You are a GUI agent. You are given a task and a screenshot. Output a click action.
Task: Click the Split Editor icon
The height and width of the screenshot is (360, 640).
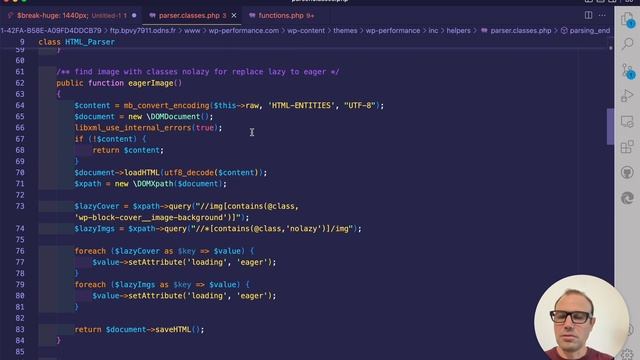tap(588, 15)
